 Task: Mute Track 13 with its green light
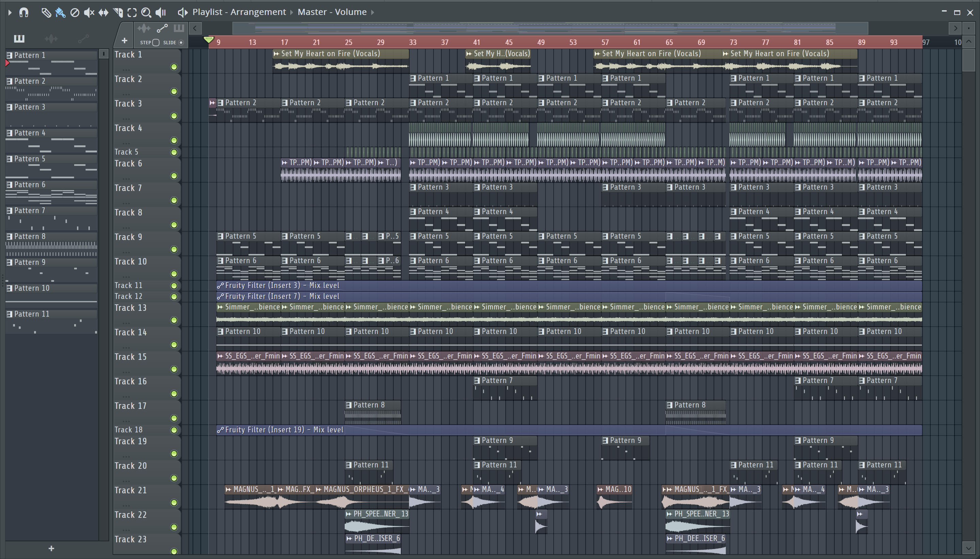(x=174, y=320)
